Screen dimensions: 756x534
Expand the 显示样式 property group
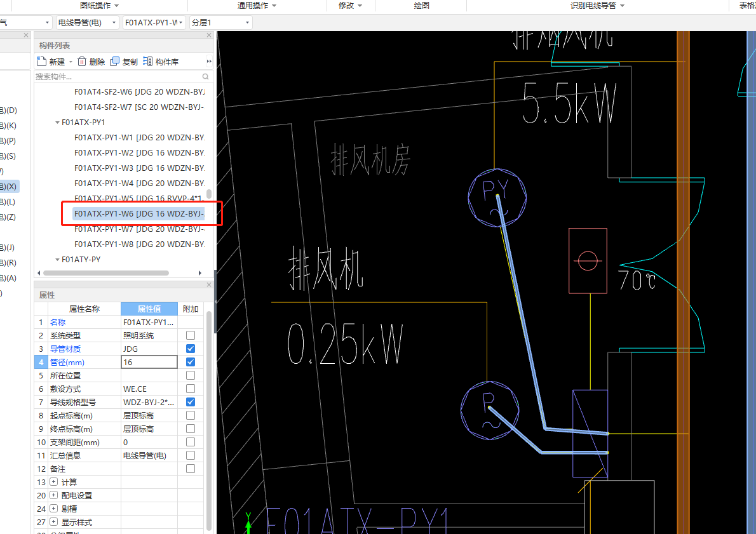click(53, 521)
